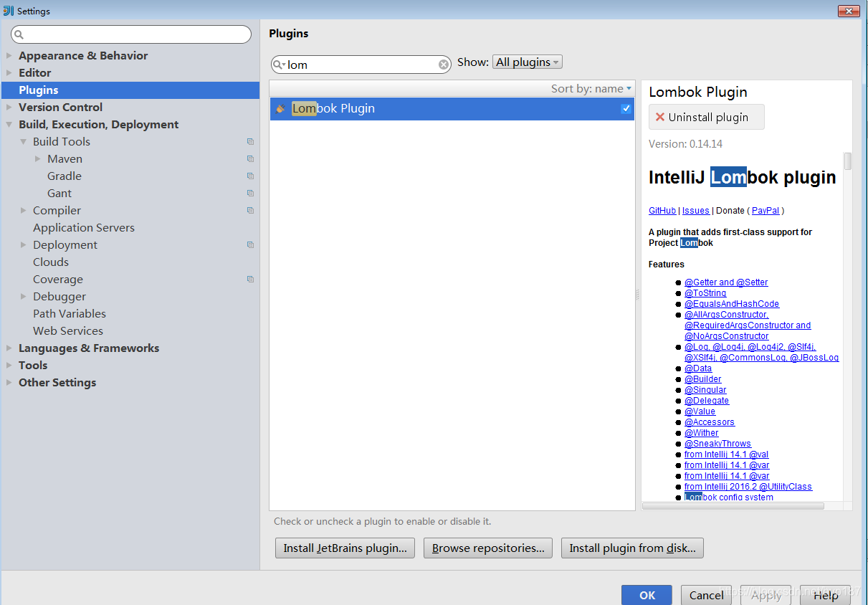This screenshot has width=868, height=605.
Task: Focus the settings search field
Action: point(131,34)
